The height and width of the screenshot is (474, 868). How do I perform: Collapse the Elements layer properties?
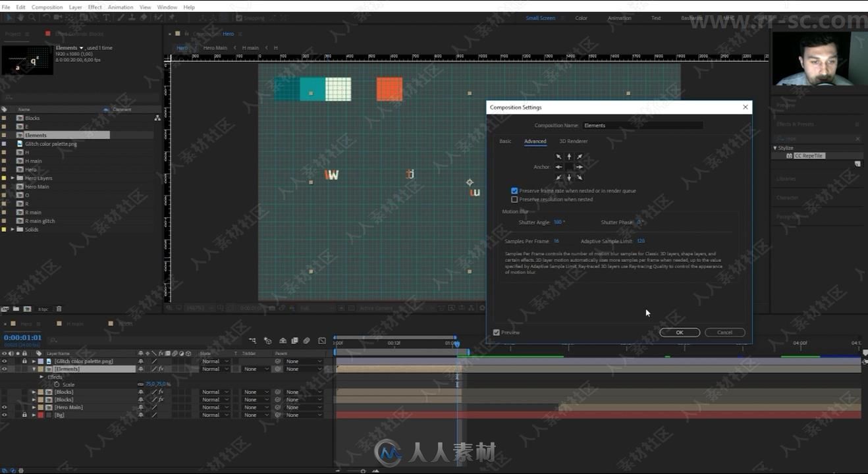tap(34, 369)
